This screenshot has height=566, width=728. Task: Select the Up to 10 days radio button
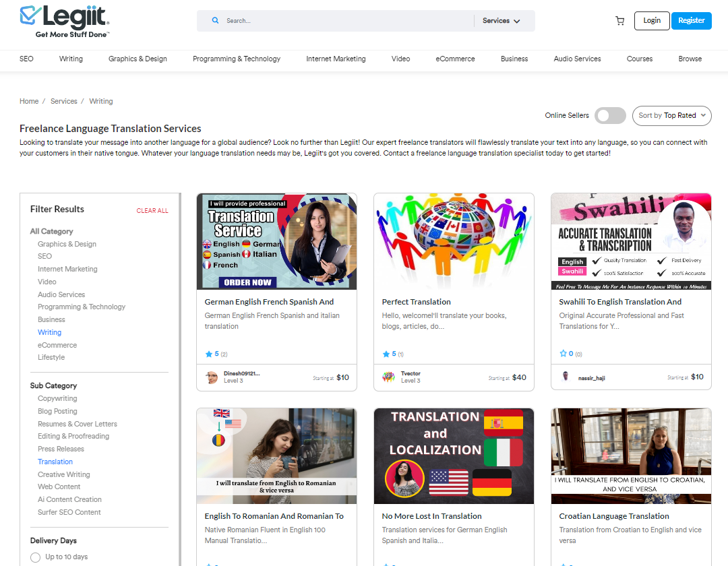click(x=35, y=557)
